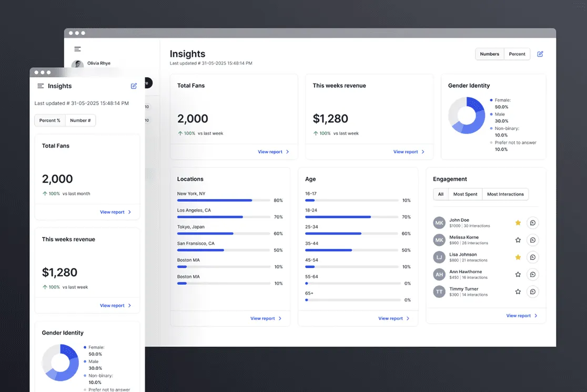Open the hamburger menu in the desktop sidebar
This screenshot has width=587, height=392.
[x=77, y=49]
